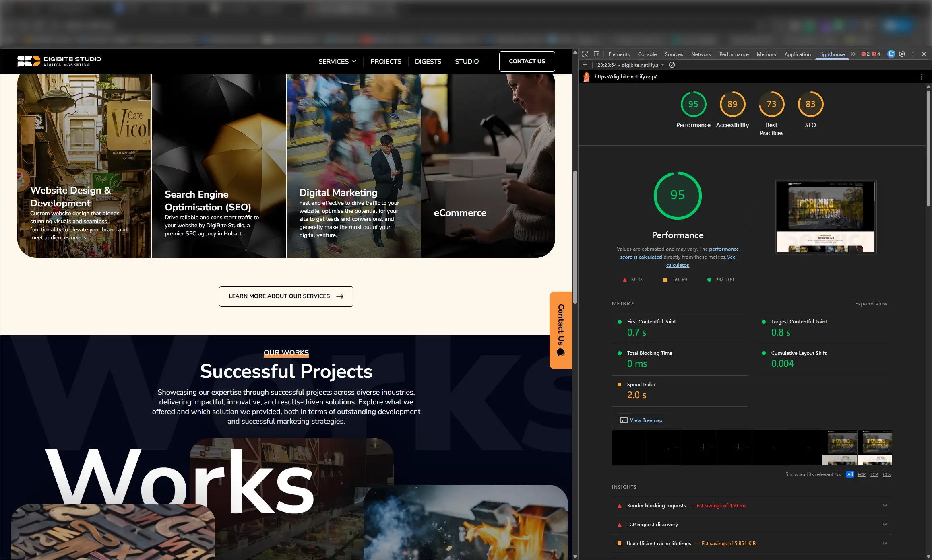Image resolution: width=932 pixels, height=560 pixels.
Task: Open the Services dropdown in site nav
Action: tap(337, 61)
